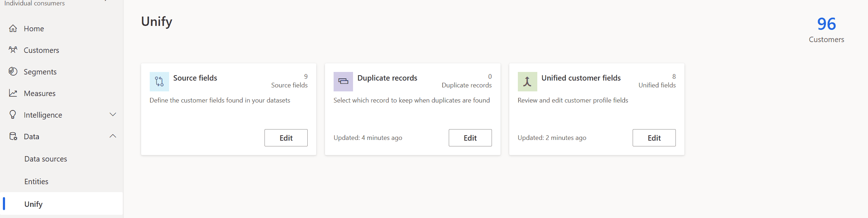Viewport: 868px width, 218px height.
Task: Click the 96 Customers count
Action: (826, 24)
